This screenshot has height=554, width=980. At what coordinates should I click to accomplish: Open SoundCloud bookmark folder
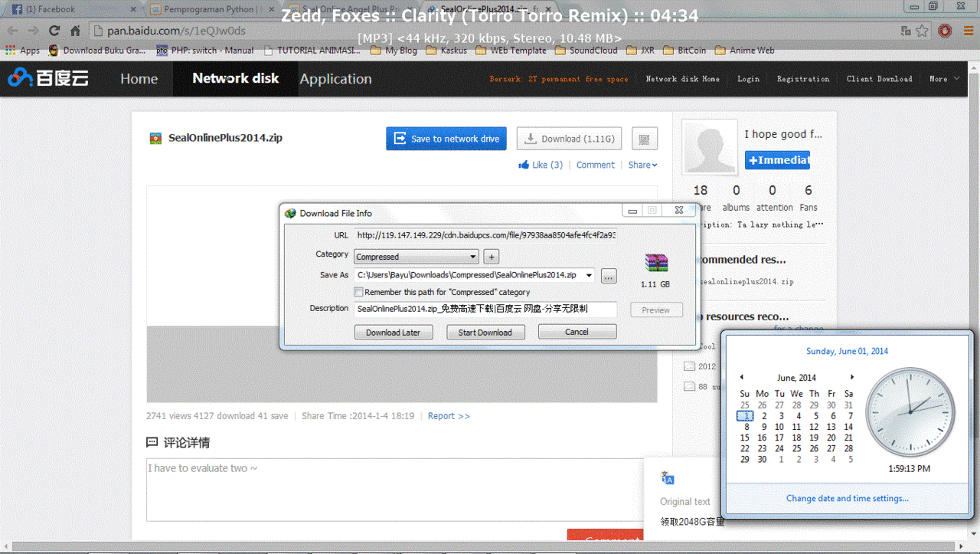(x=585, y=51)
